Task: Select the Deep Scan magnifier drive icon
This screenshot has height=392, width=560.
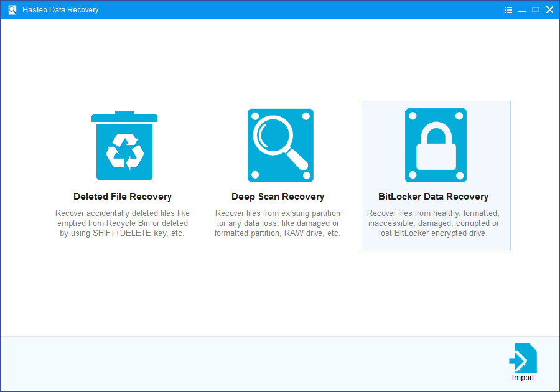Action: pos(281,146)
